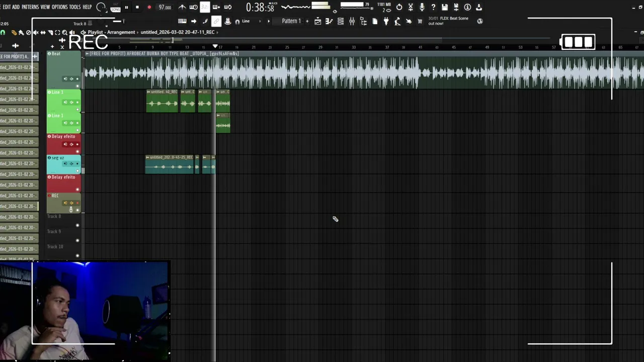This screenshot has height=362, width=644.
Task: Pause playback with the pause button
Action: click(x=126, y=7)
